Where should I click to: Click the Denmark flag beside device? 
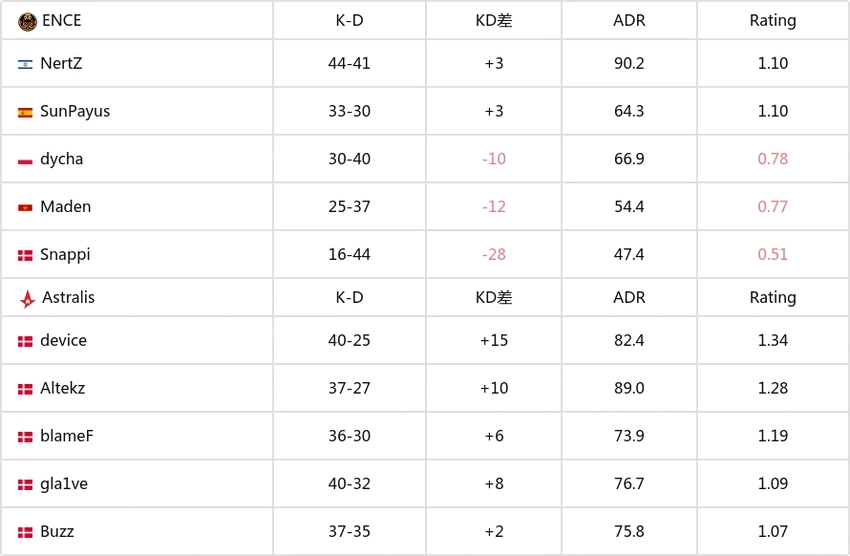click(x=25, y=341)
